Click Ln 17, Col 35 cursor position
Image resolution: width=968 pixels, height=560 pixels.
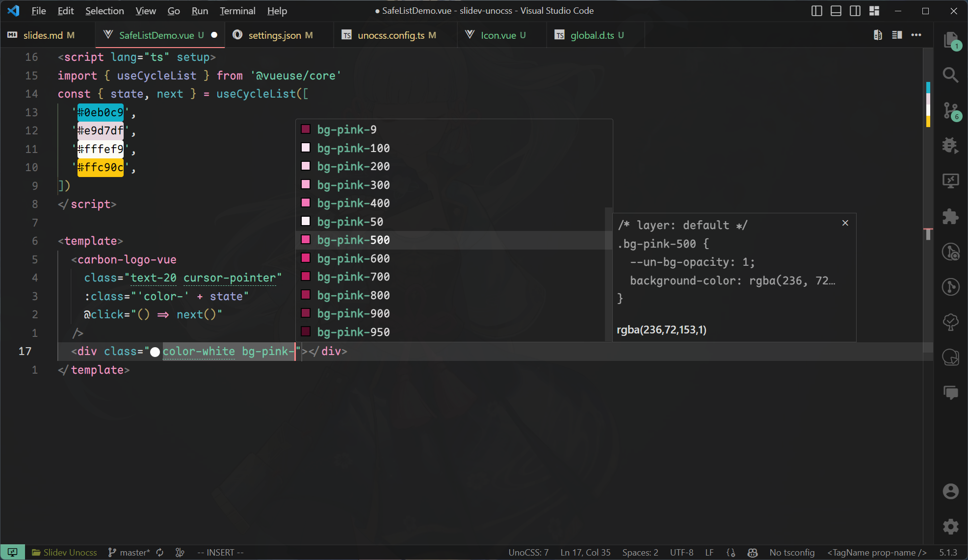585,552
